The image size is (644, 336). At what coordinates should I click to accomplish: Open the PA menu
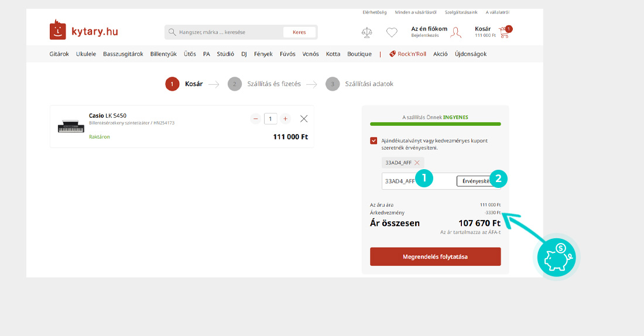click(x=207, y=54)
